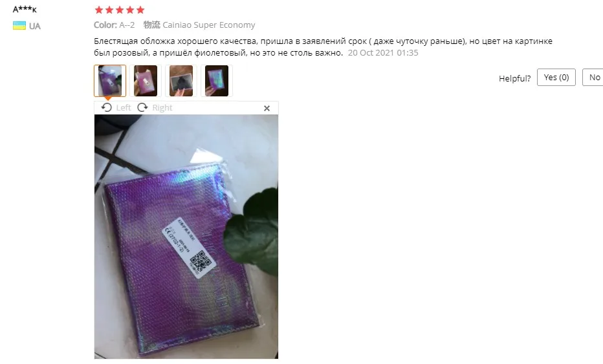
Task: Click the Cainiao Super Economy shipping text
Action: pos(209,25)
